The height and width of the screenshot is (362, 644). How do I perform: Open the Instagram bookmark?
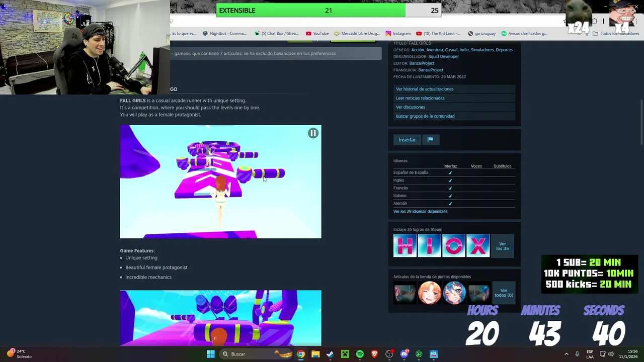(398, 33)
